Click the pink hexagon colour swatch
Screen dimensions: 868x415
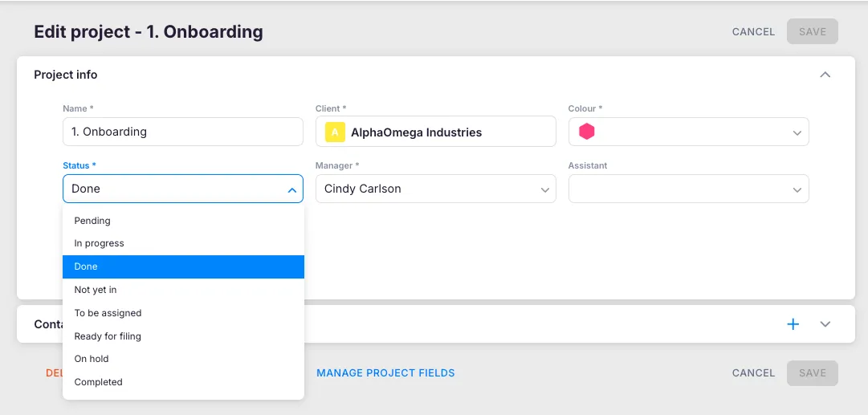pos(587,132)
